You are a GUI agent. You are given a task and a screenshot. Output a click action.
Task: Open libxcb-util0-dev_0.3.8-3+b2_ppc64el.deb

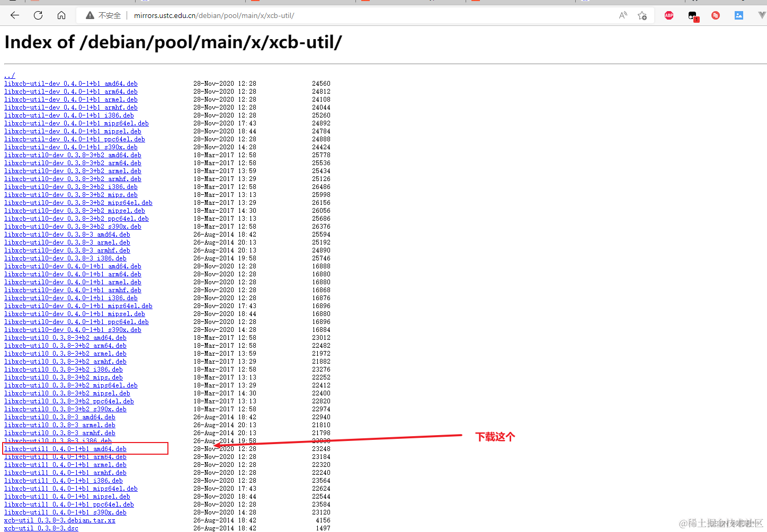click(76, 219)
